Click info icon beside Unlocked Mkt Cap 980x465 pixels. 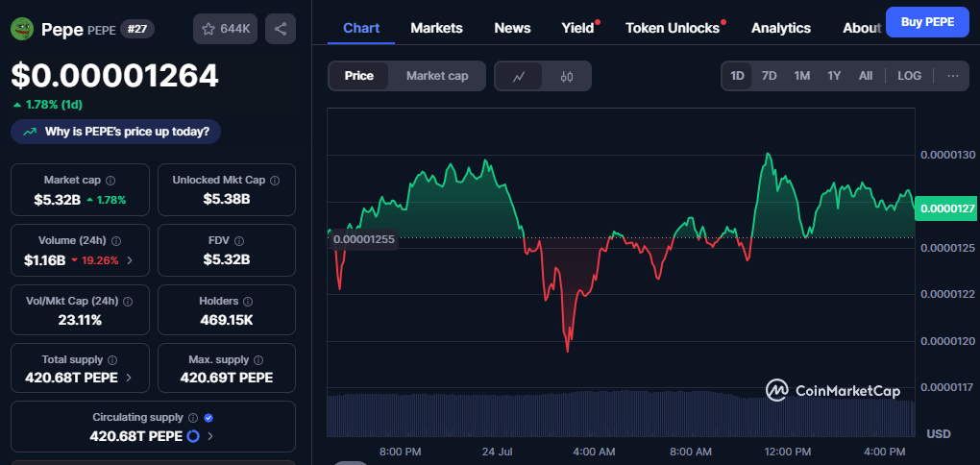click(x=275, y=181)
